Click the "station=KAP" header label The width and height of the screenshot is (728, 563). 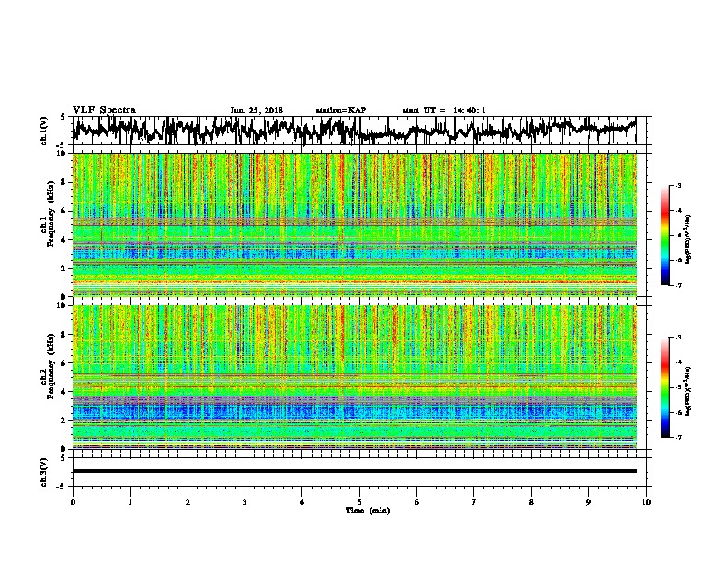point(340,110)
